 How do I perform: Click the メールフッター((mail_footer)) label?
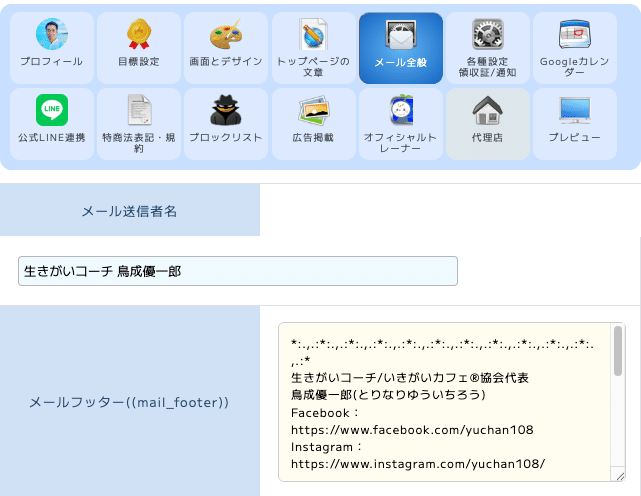click(x=129, y=402)
